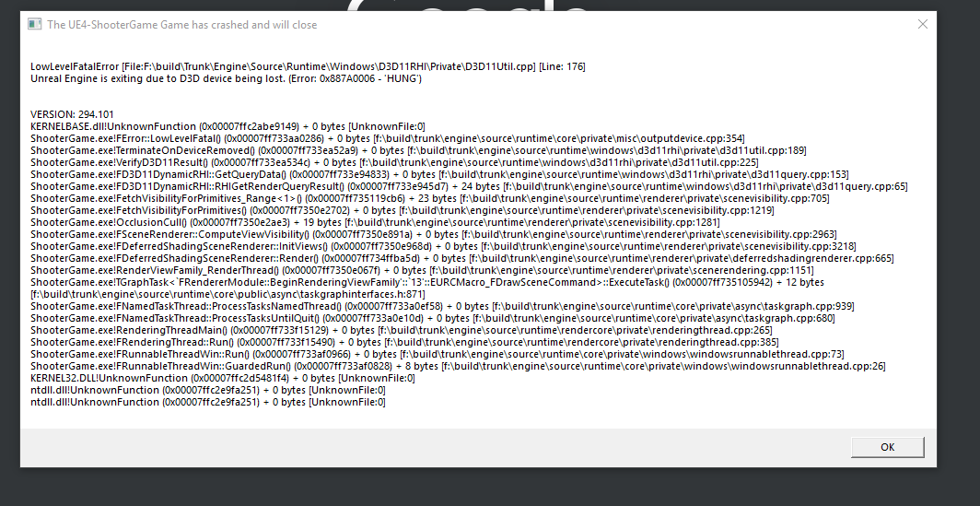Screen dimensions: 980x506
Task: Click the KERNELBASE.dll!UnknownFunction stack line
Action: point(227,126)
